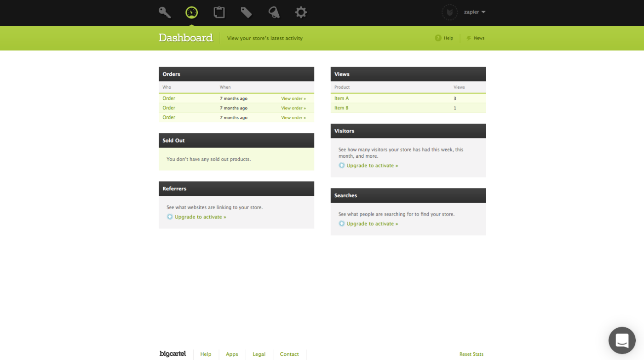Click the News lightning icon
The height and width of the screenshot is (360, 644).
(x=469, y=38)
